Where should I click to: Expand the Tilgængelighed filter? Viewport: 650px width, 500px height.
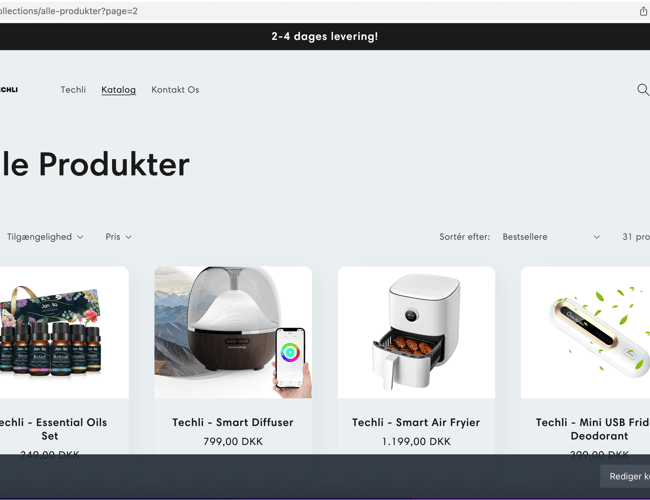point(45,237)
